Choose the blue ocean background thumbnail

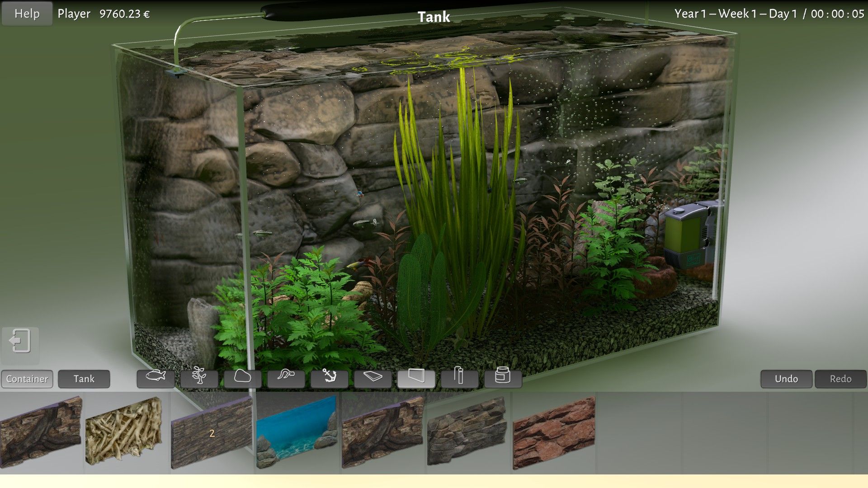pos(297,432)
